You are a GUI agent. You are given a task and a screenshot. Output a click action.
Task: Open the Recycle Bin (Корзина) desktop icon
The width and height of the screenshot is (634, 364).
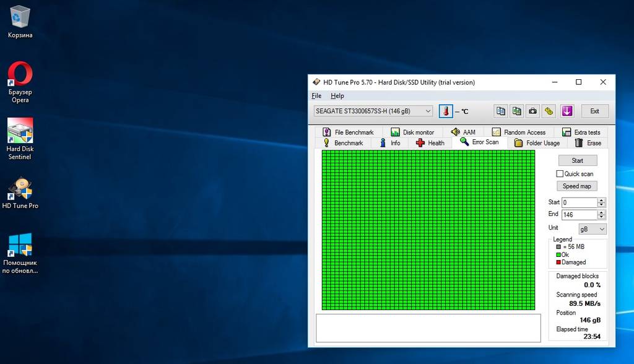(x=20, y=22)
